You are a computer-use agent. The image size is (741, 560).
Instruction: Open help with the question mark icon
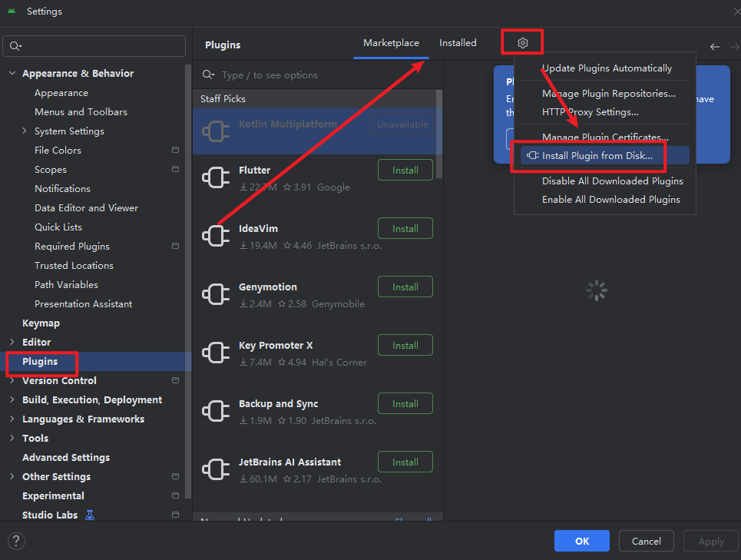16,541
